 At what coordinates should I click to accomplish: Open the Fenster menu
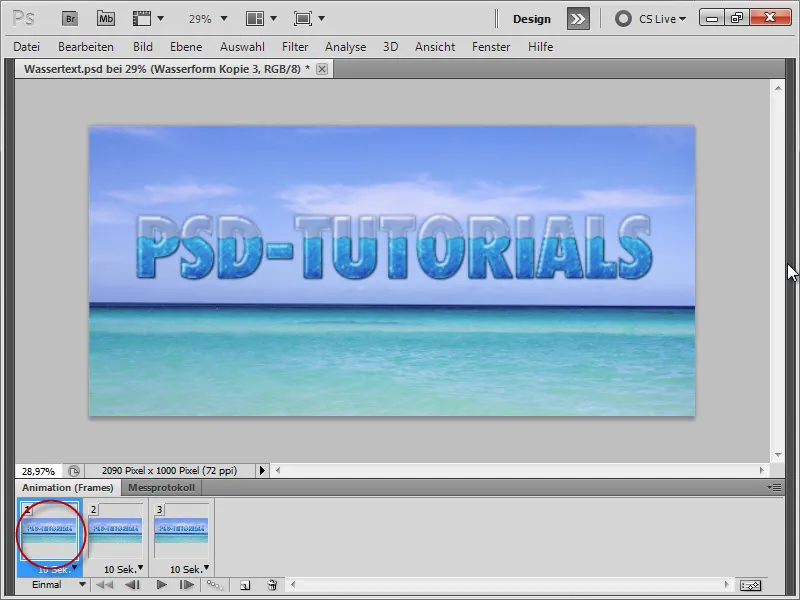click(491, 47)
